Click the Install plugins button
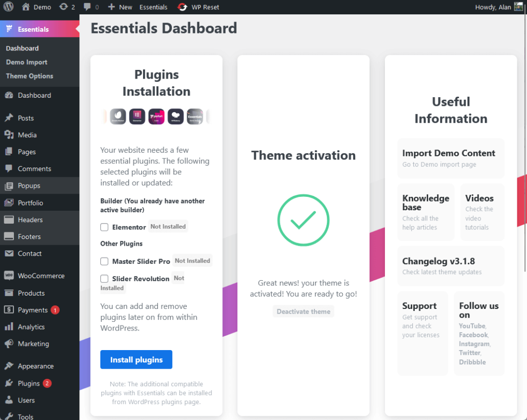This screenshot has height=420, width=527. [136, 359]
